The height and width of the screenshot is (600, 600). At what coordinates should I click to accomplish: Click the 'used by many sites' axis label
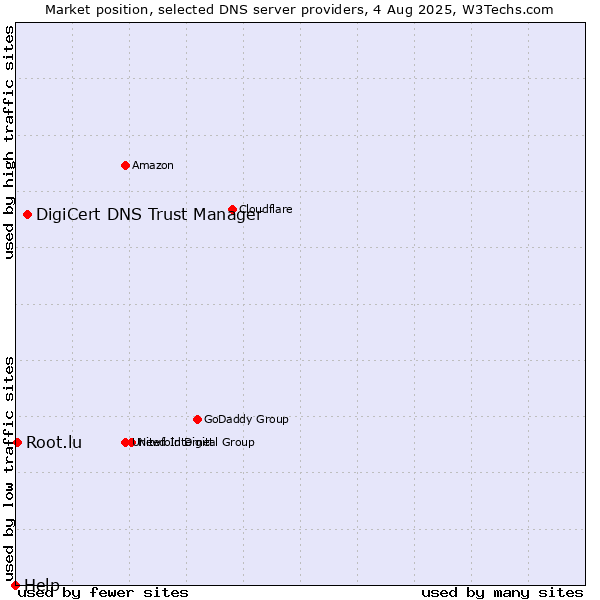tap(502, 593)
